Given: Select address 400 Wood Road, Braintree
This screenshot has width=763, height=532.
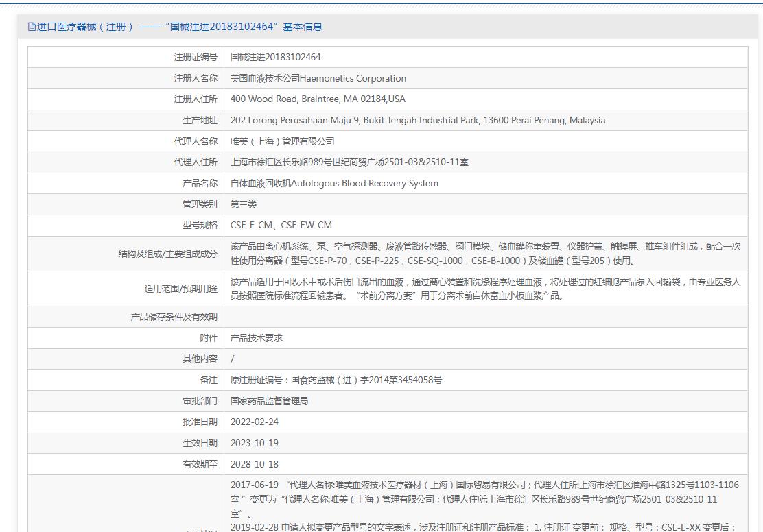Looking at the screenshot, I should (318, 99).
